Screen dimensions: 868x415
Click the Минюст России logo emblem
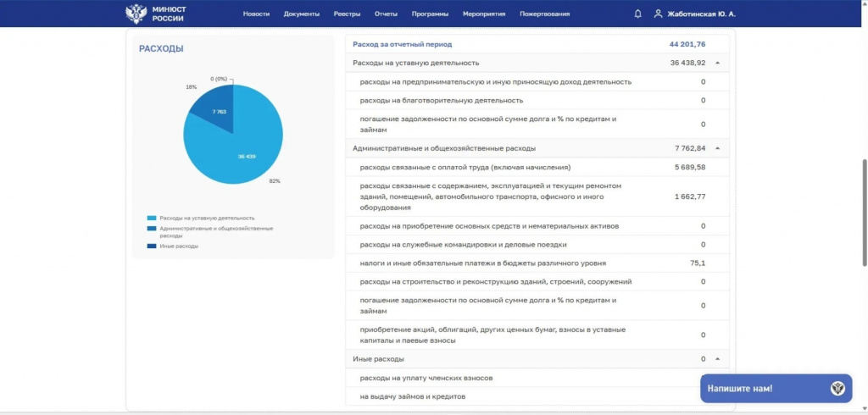coord(136,14)
